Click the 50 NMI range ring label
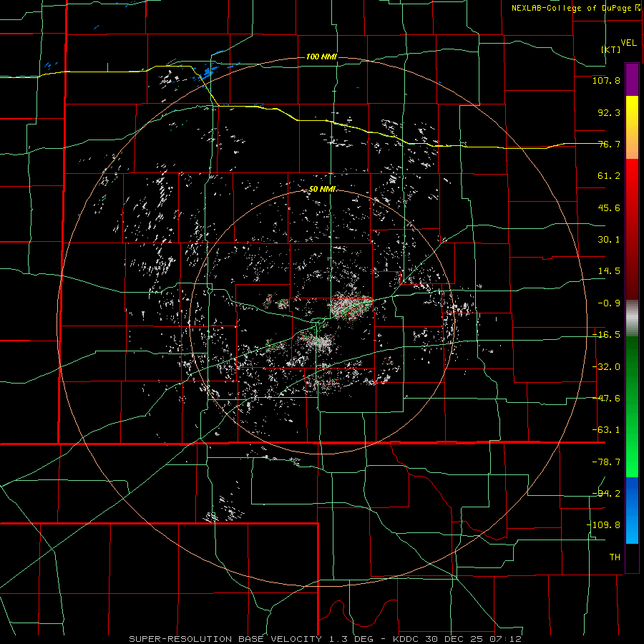This screenshot has width=644, height=644. pos(323,190)
